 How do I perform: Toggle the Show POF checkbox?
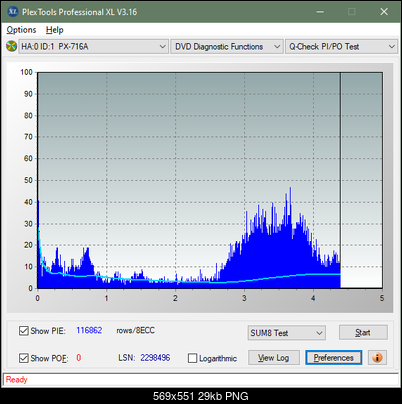24,358
